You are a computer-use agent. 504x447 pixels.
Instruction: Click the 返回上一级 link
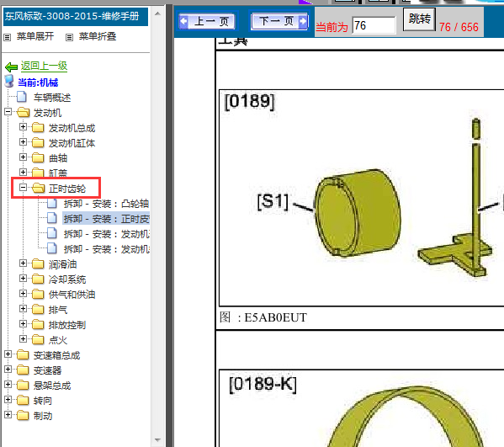[44, 66]
